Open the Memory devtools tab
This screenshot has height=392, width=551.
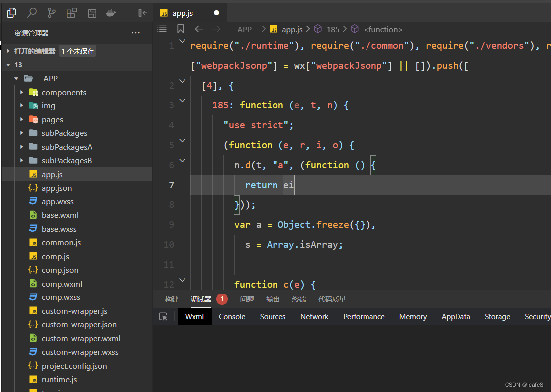tap(413, 317)
